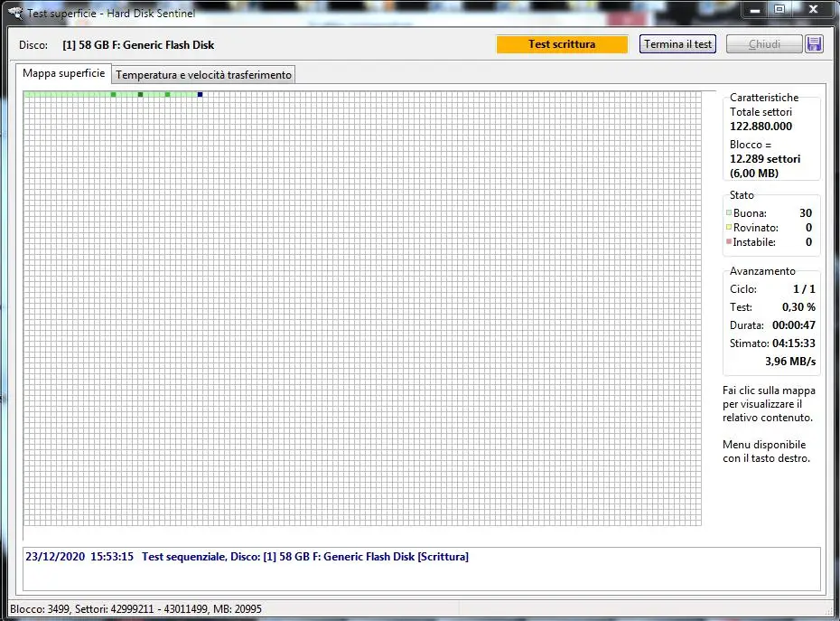Click the Ciclo value '1 / 1'

coord(804,289)
